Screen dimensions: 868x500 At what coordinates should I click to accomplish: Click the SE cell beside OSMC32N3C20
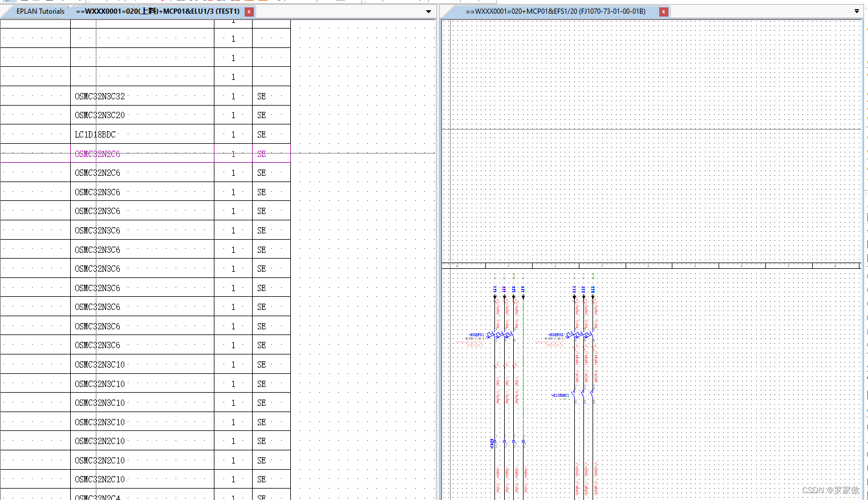(x=261, y=115)
